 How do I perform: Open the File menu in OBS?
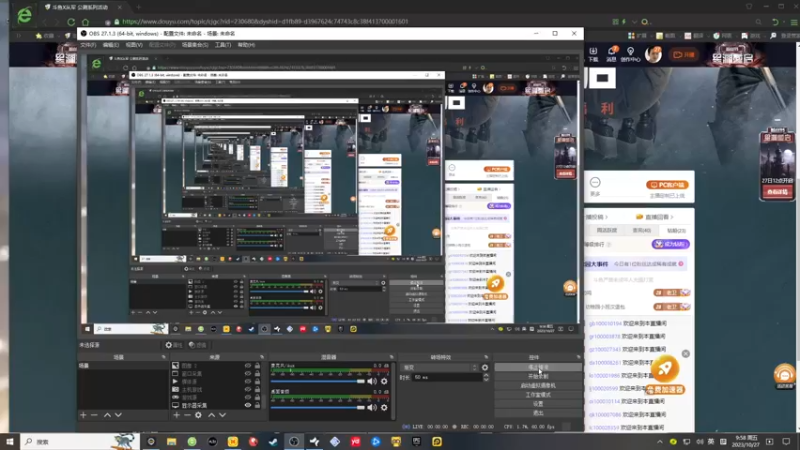tap(88, 45)
